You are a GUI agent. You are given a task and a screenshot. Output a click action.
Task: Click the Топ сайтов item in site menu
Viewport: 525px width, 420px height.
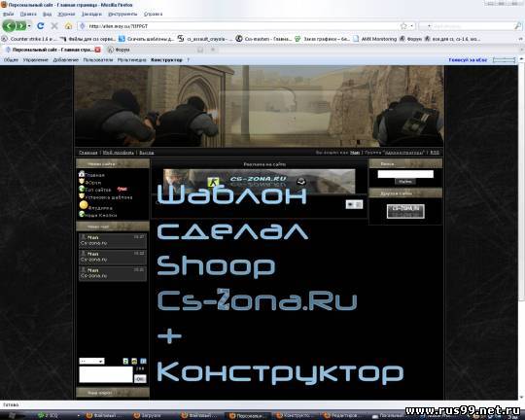(x=98, y=190)
